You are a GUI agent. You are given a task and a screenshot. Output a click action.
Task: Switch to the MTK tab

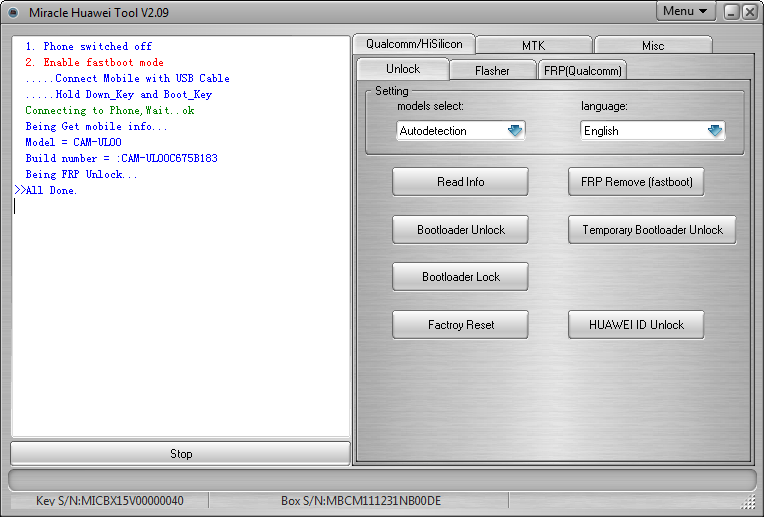click(534, 45)
